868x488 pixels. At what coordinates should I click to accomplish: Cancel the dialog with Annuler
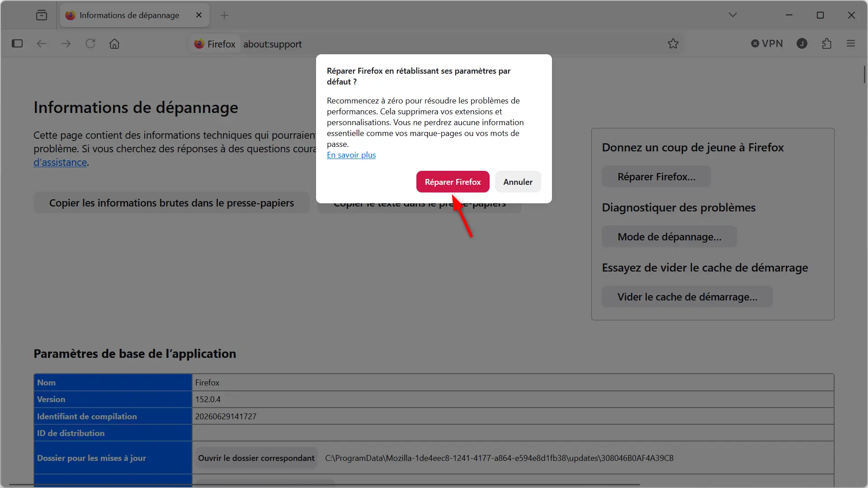518,182
